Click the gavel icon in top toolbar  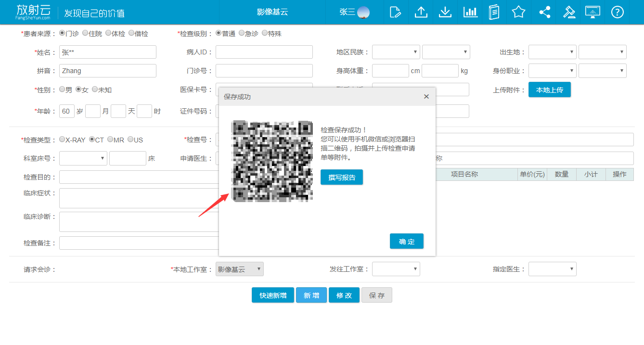tap(569, 12)
